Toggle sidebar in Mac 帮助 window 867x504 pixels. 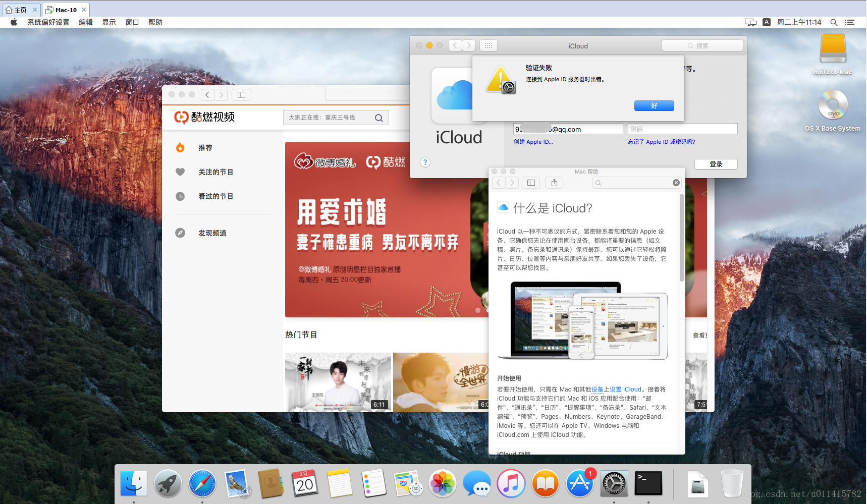[531, 183]
